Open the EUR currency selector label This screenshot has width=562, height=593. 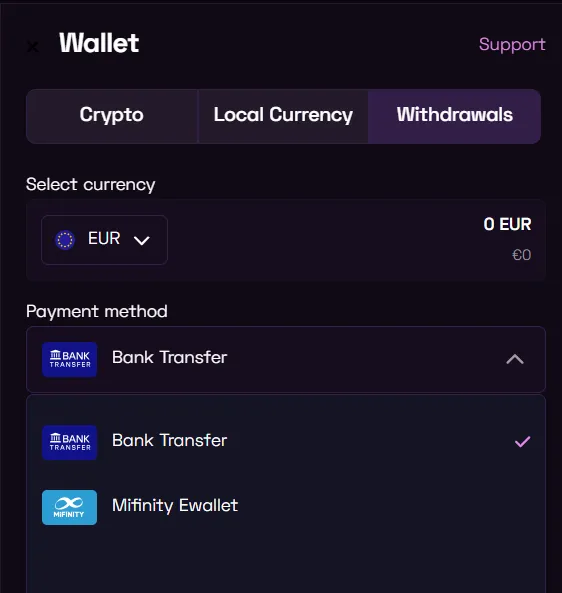point(104,238)
